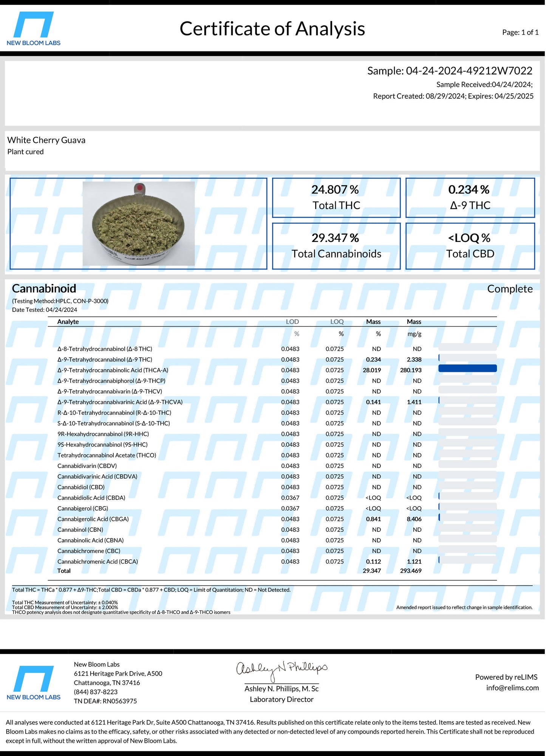
Task: Click the LOD column header
Action: pos(292,322)
